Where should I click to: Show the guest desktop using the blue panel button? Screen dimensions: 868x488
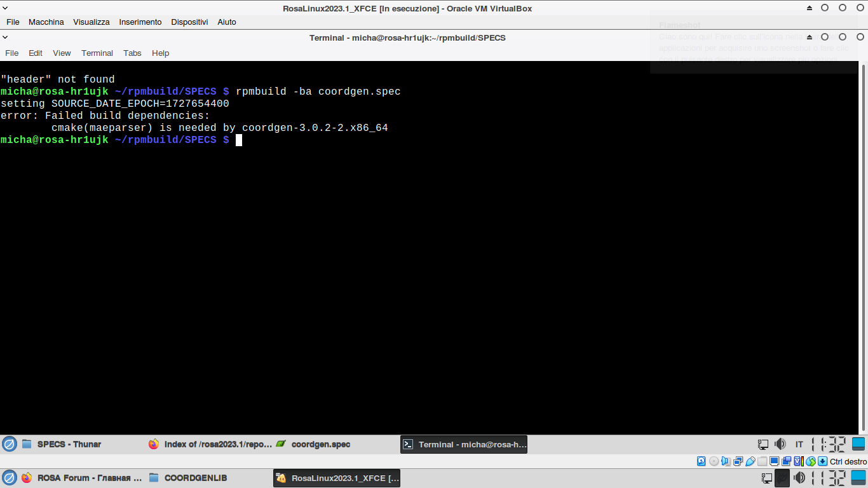pyautogui.click(x=859, y=444)
